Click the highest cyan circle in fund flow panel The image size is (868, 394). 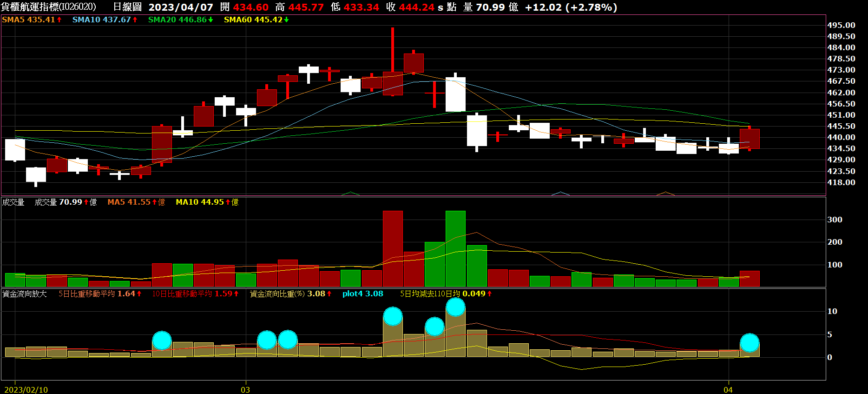(x=455, y=307)
